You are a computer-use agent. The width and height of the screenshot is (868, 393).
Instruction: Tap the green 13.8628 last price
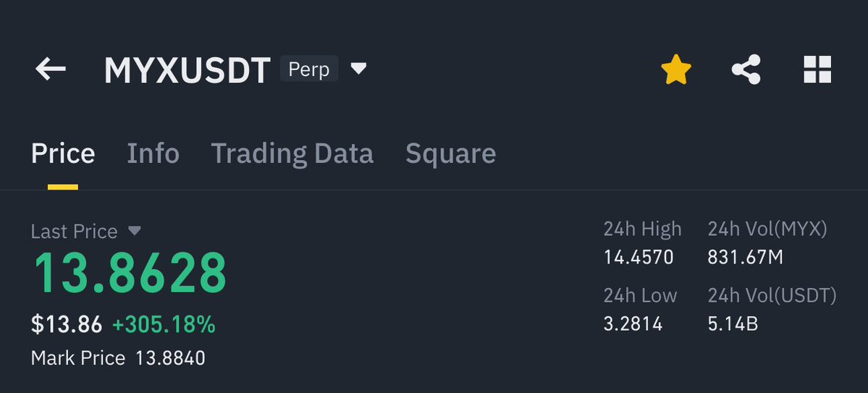tap(130, 273)
